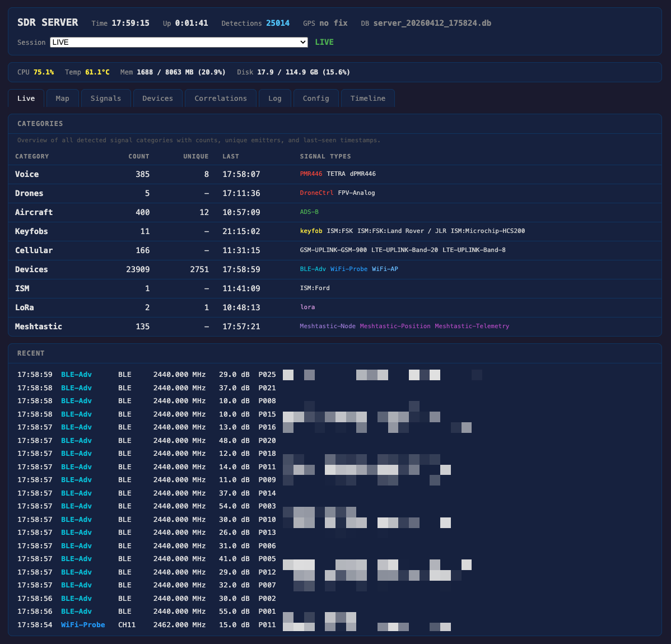This screenshot has height=644, width=671.
Task: Select the Keyfobs category row
Action: click(335, 231)
